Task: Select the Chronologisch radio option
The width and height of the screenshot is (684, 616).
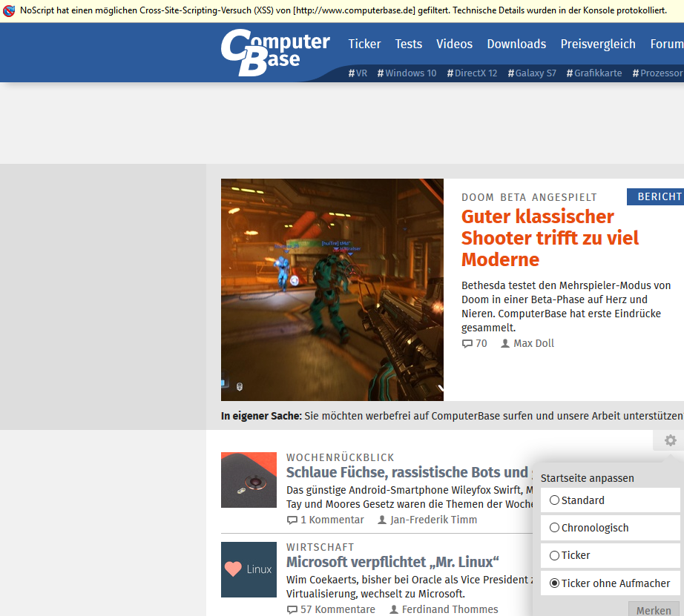Action: [554, 528]
